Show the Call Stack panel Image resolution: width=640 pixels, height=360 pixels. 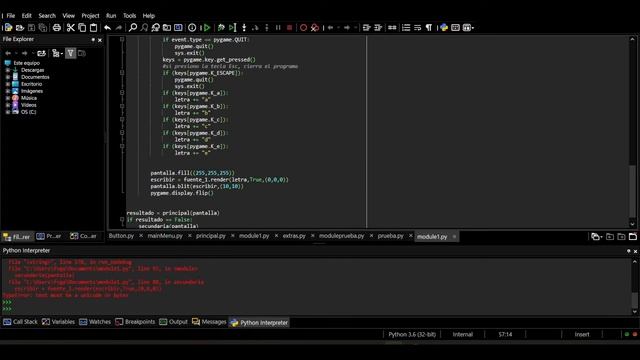click(20, 322)
